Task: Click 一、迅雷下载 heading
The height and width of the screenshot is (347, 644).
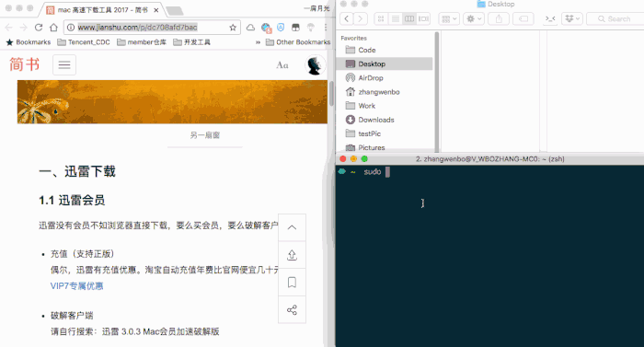Action: [x=77, y=171]
